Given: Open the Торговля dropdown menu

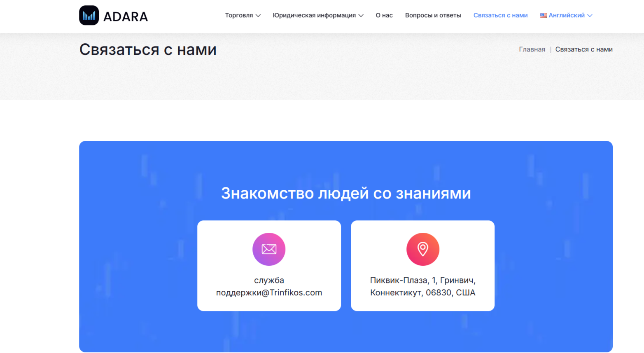Looking at the screenshot, I should (240, 15).
